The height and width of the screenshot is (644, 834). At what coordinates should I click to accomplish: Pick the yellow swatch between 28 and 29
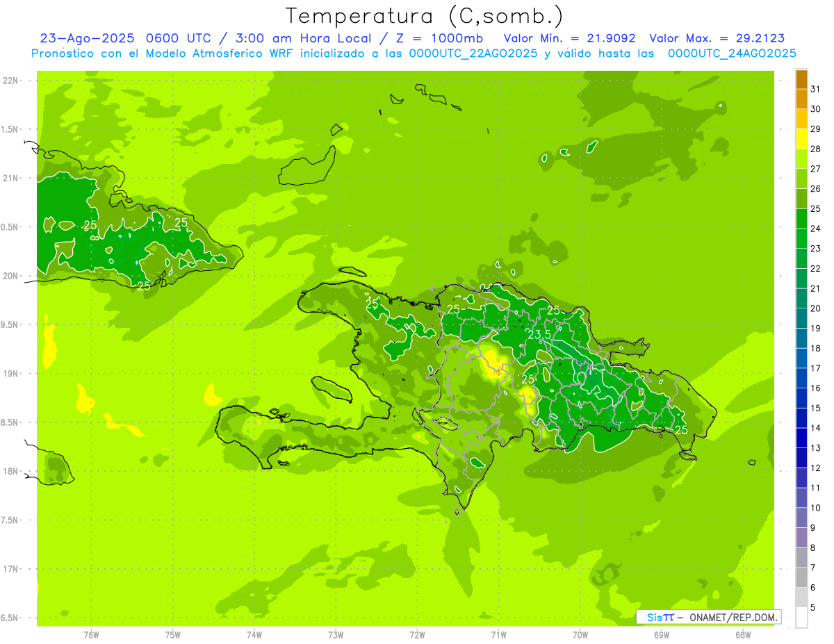click(801, 139)
